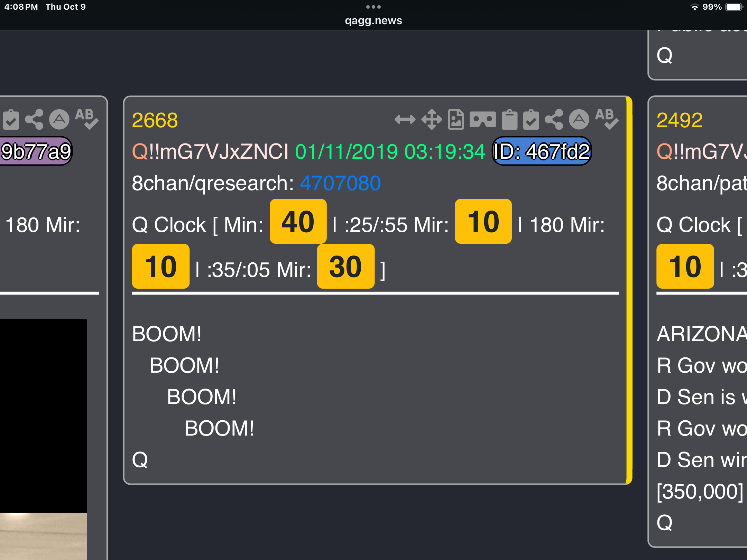
Task: Click the horizontal resize arrows icon on post 2668
Action: (x=405, y=120)
